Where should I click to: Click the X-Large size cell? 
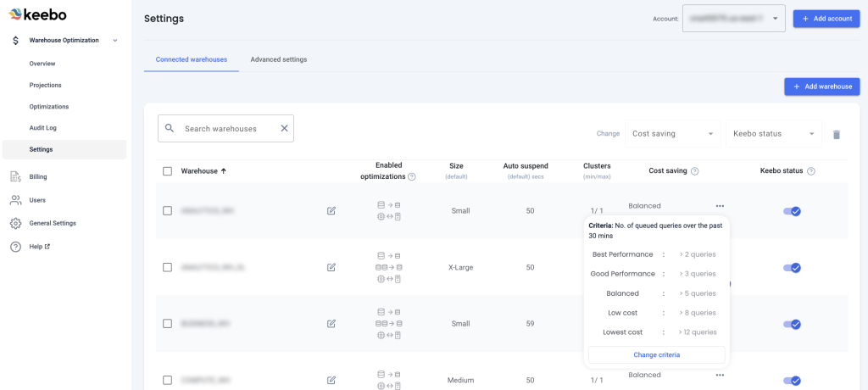(460, 267)
